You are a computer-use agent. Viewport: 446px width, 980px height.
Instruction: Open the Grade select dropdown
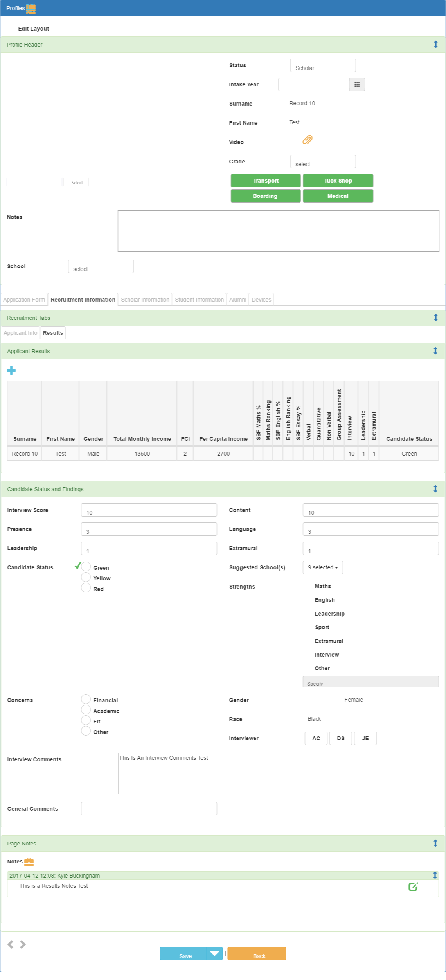323,162
